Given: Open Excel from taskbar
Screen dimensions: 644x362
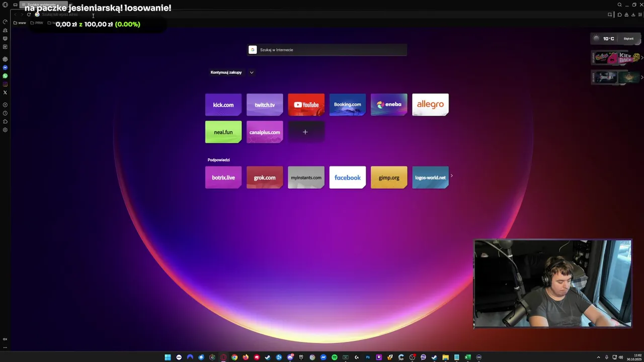Looking at the screenshot, I should pyautogui.click(x=467, y=357).
